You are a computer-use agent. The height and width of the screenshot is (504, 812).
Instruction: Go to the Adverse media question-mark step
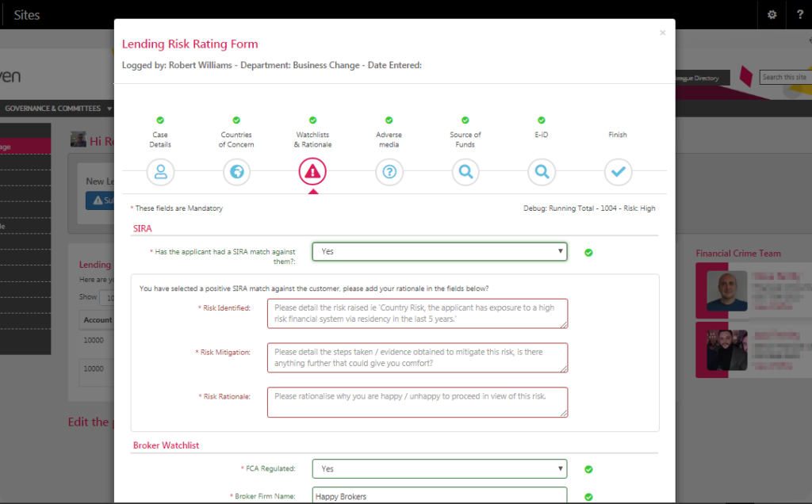(389, 171)
